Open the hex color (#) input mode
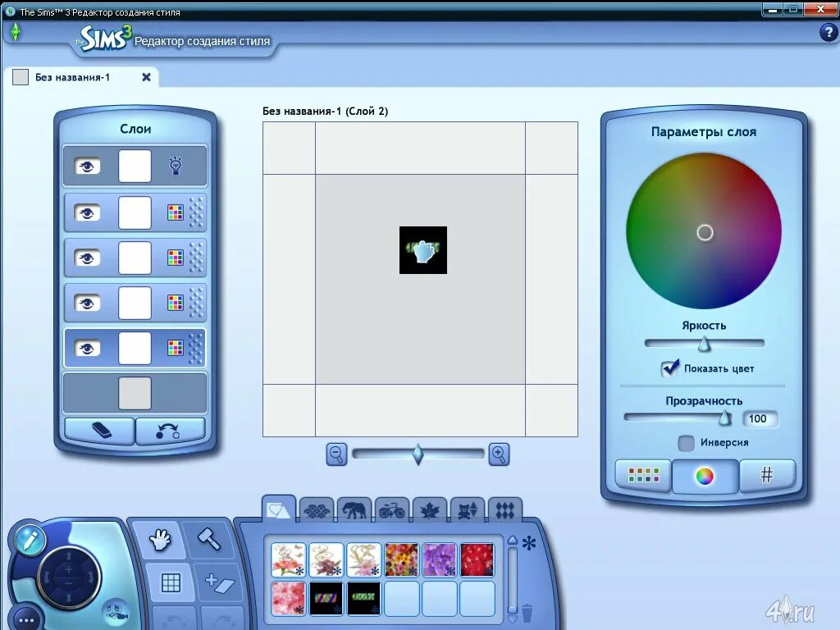840x630 pixels. click(x=767, y=475)
